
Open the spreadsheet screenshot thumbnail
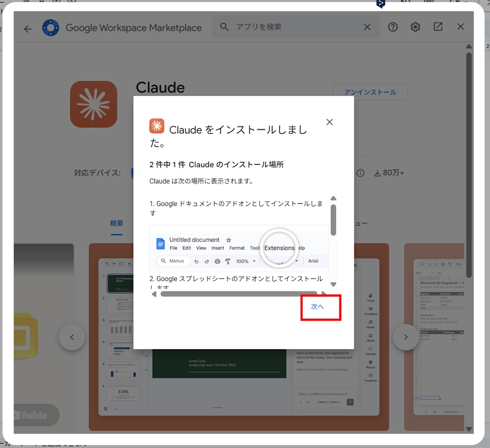pyautogui.click(x=434, y=337)
